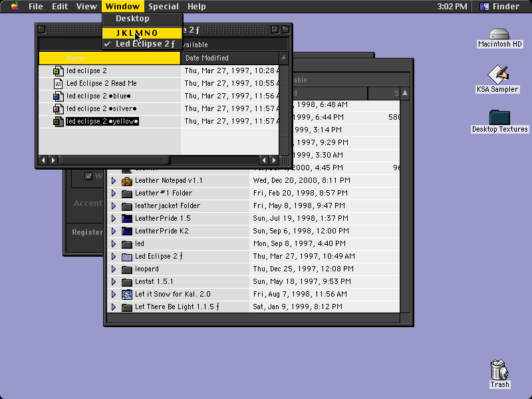
Task: Open the Help menu
Action: [x=196, y=7]
